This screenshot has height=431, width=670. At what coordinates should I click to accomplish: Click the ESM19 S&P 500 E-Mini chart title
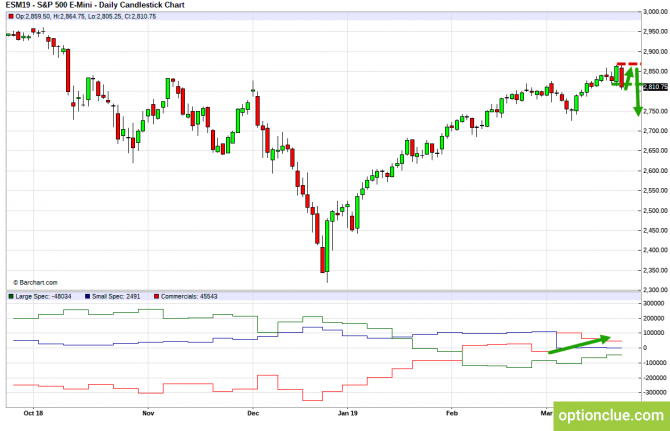95,5
